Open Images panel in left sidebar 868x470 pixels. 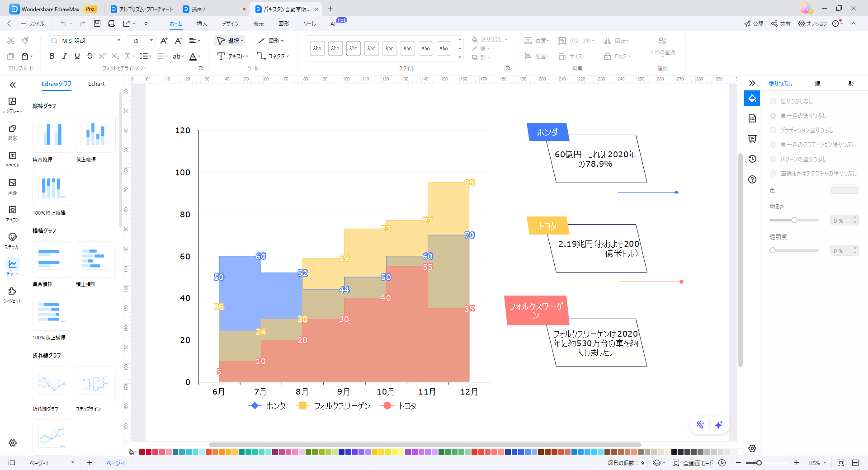tap(13, 186)
